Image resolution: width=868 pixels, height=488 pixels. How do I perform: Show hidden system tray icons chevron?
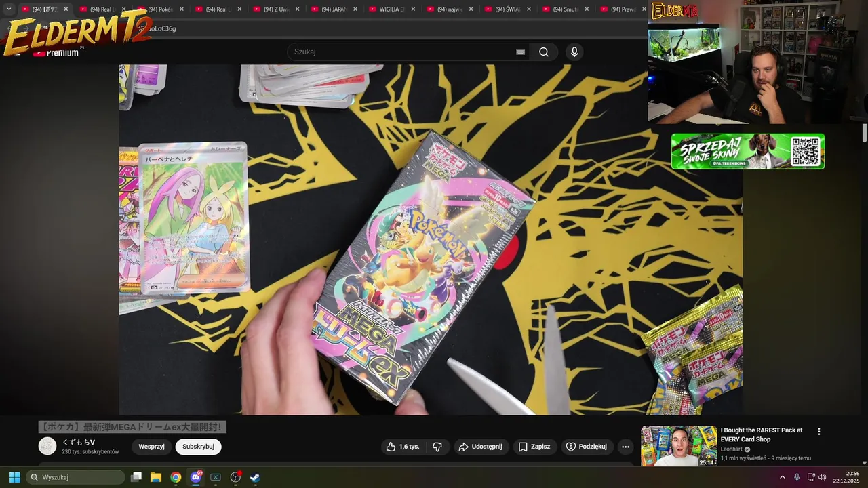[x=782, y=477]
